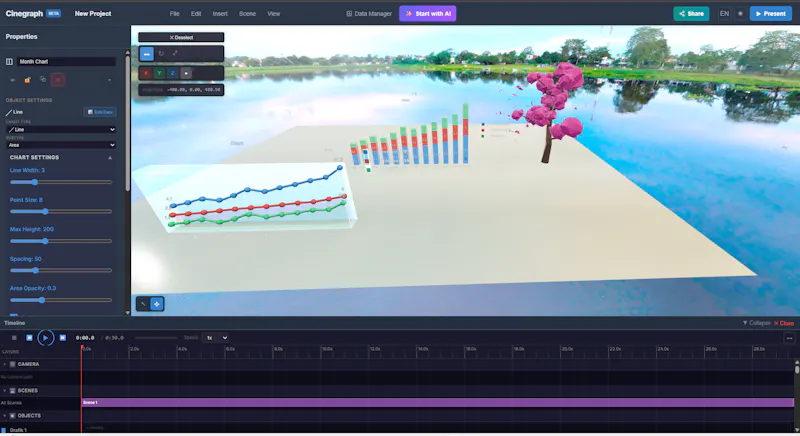Open the Insert menu

(220, 14)
